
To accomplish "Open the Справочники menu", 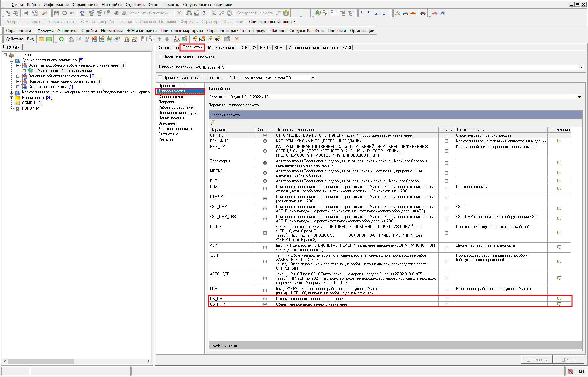I will pos(85,5).
